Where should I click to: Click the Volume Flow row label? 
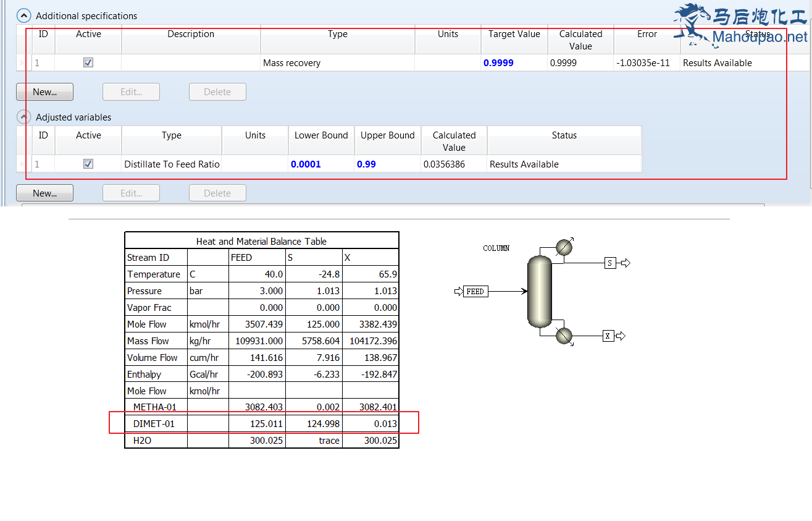(152, 357)
